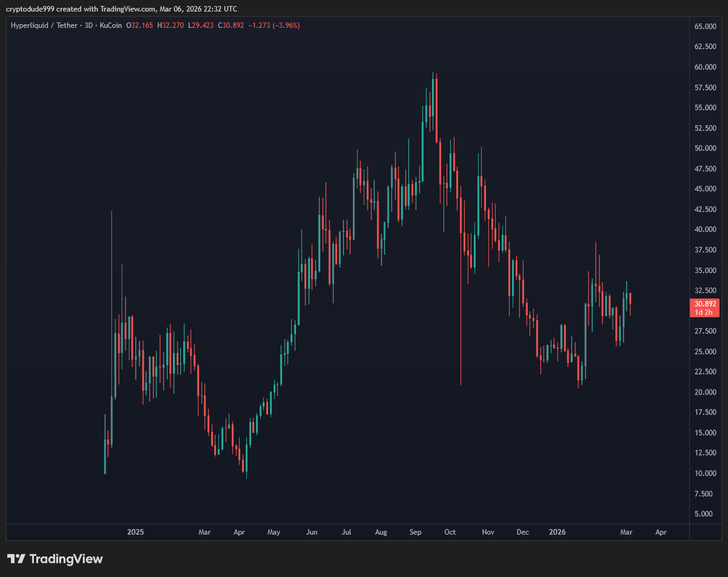
Task: Click the 12.500 price axis label
Action: (x=706, y=453)
